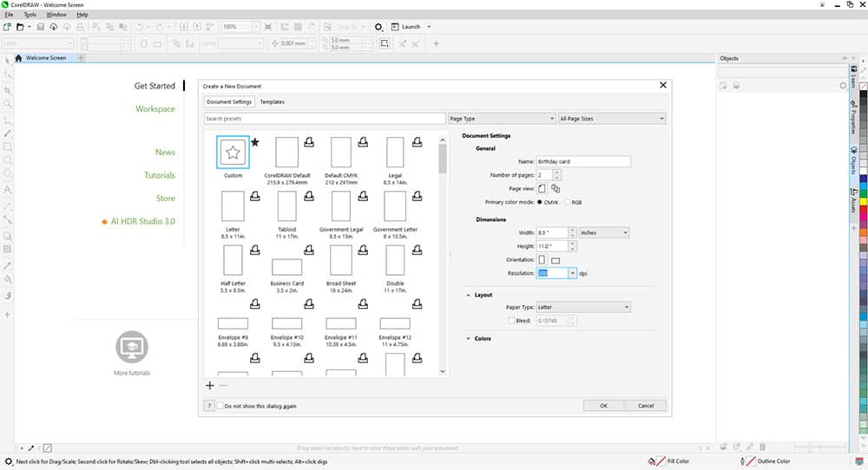
Task: Click the Launch application icon
Action: (x=395, y=27)
